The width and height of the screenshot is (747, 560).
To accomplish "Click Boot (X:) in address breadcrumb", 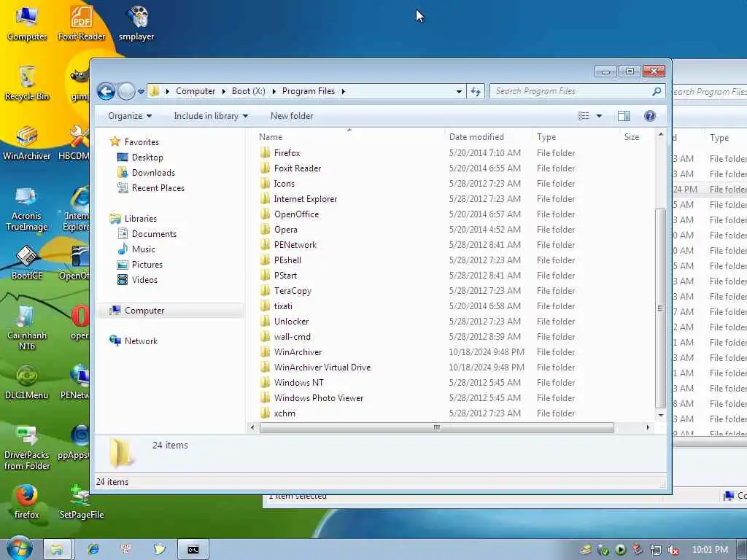I will 248,91.
